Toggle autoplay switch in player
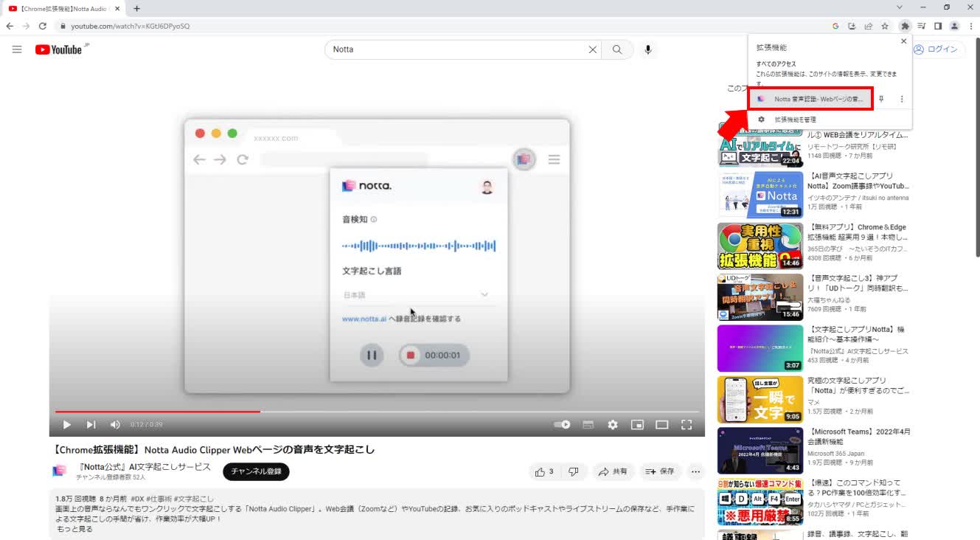 click(563, 424)
